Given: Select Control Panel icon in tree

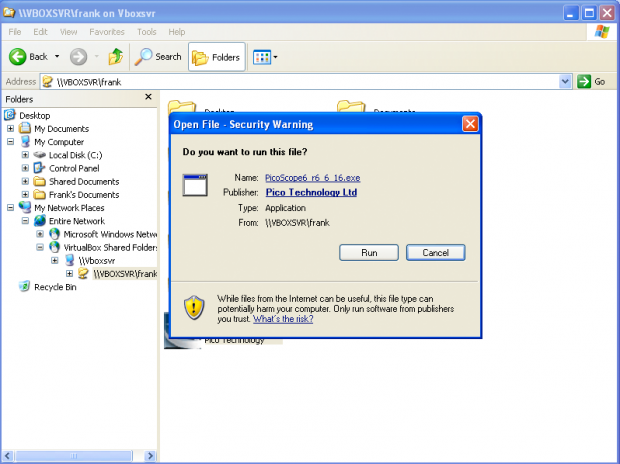Looking at the screenshot, I should pos(40,168).
